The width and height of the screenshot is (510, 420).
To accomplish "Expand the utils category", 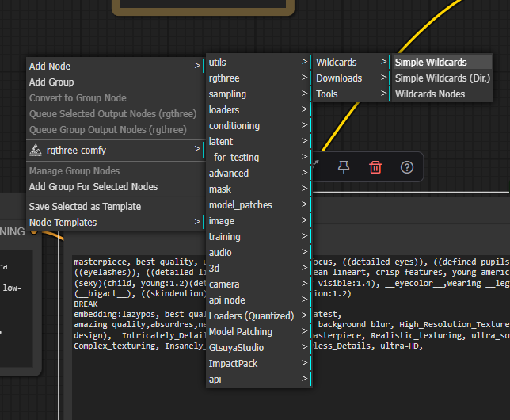I will (259, 62).
